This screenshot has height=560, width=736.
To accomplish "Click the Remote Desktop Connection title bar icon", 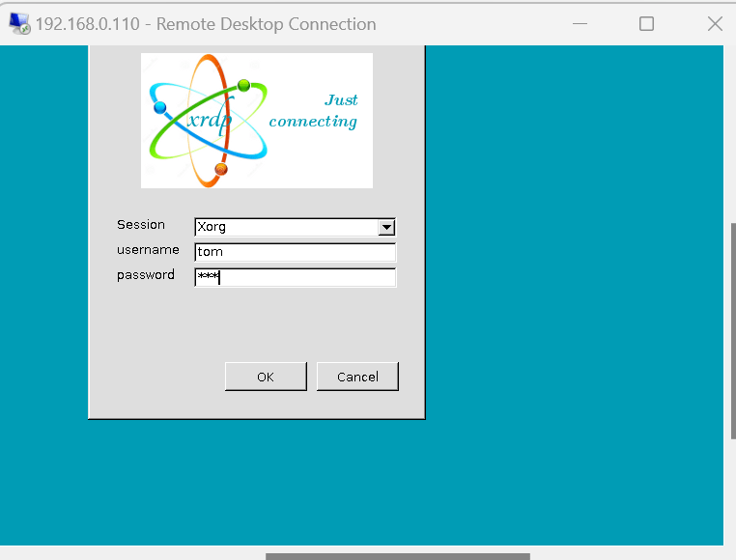I will click(19, 24).
